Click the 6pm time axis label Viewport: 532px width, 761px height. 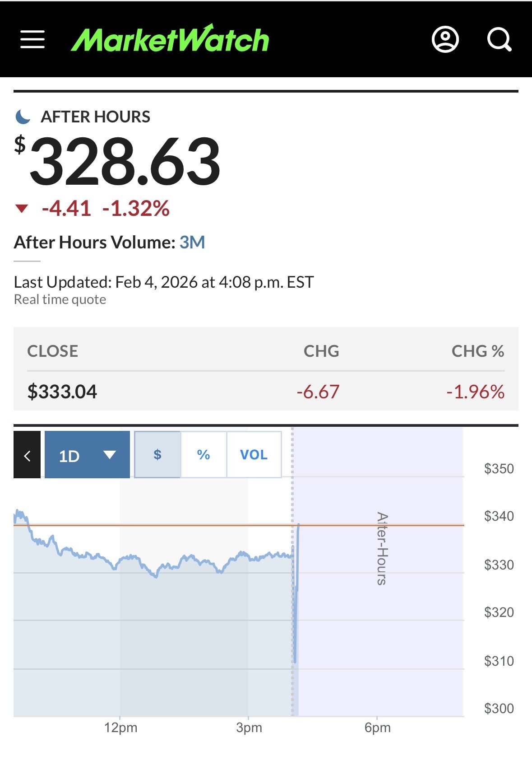[377, 728]
